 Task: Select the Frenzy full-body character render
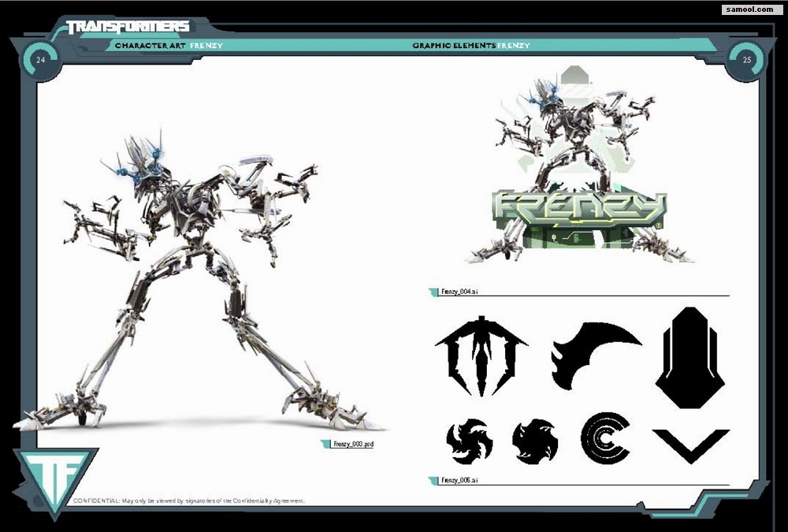click(x=199, y=281)
